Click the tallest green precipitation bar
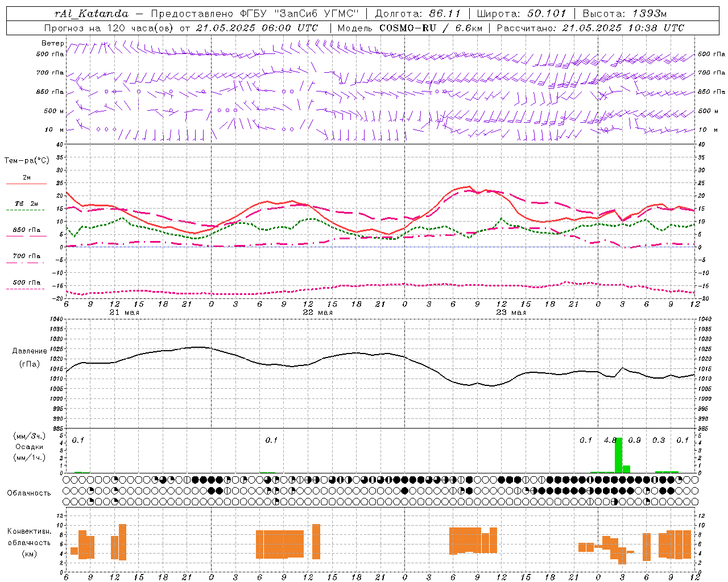Screen dimensions: 728x582 (x=619, y=455)
